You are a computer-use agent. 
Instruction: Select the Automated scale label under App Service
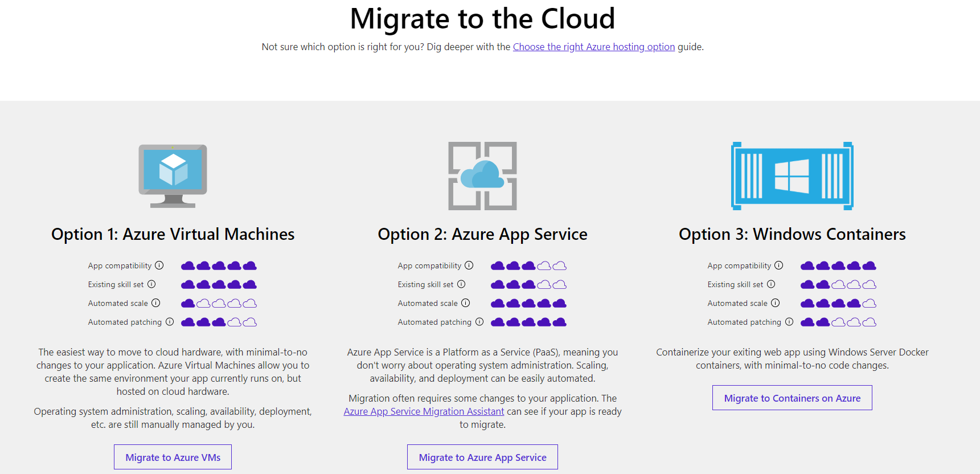click(428, 303)
